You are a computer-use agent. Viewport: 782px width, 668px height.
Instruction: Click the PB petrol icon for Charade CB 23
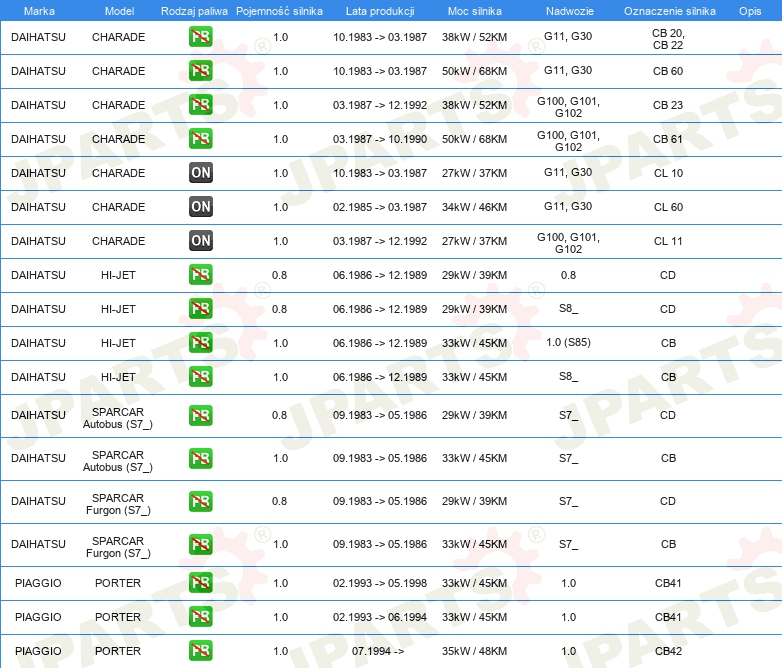200,105
